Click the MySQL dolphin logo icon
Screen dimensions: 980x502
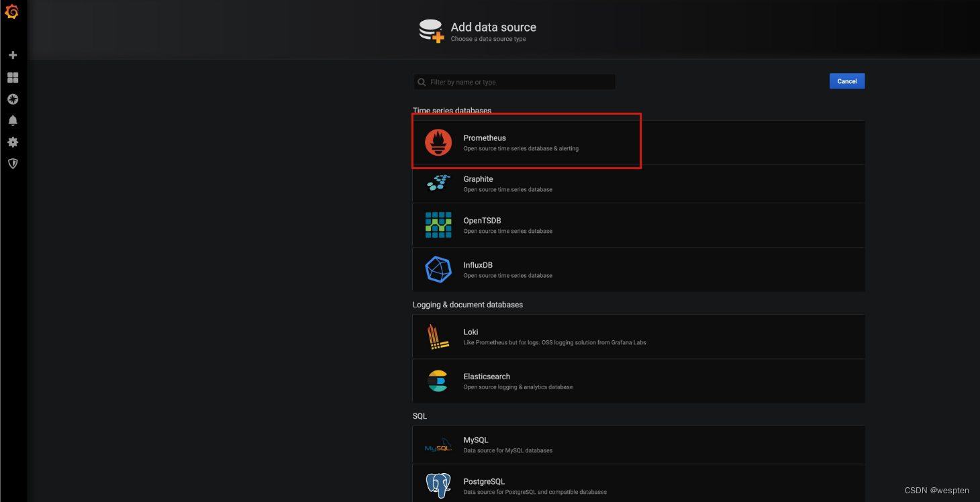click(438, 445)
